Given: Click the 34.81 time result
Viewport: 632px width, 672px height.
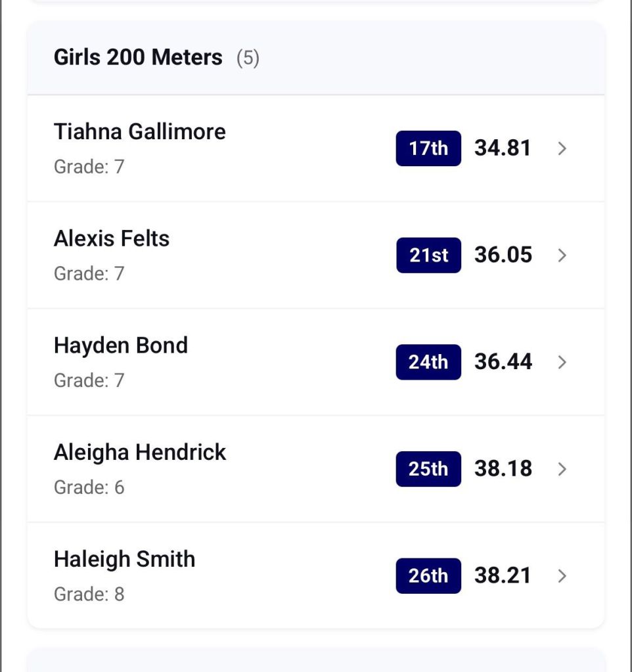Looking at the screenshot, I should pyautogui.click(x=503, y=148).
